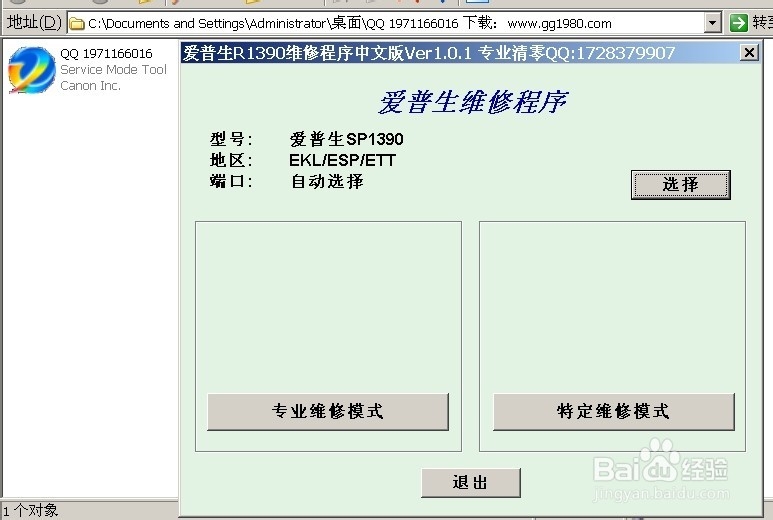The image size is (773, 520).
Task: Click the 爱普生SP1390 model text
Action: (x=347, y=139)
